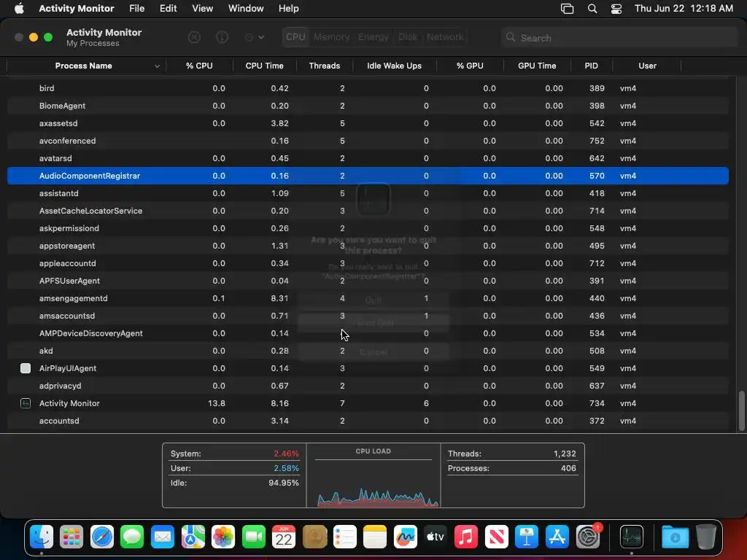Viewport: 747px width, 560px height.
Task: Open Mail from the Dock
Action: point(163,537)
